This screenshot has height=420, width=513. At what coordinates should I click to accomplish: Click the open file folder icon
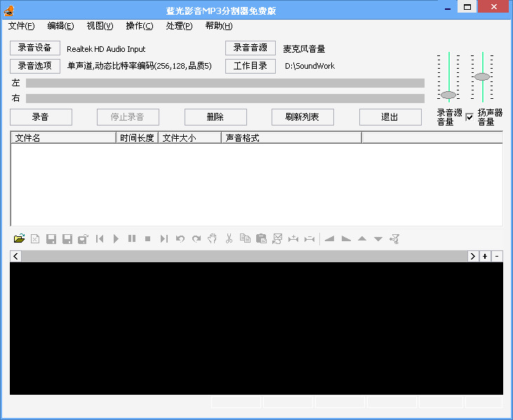coord(20,238)
